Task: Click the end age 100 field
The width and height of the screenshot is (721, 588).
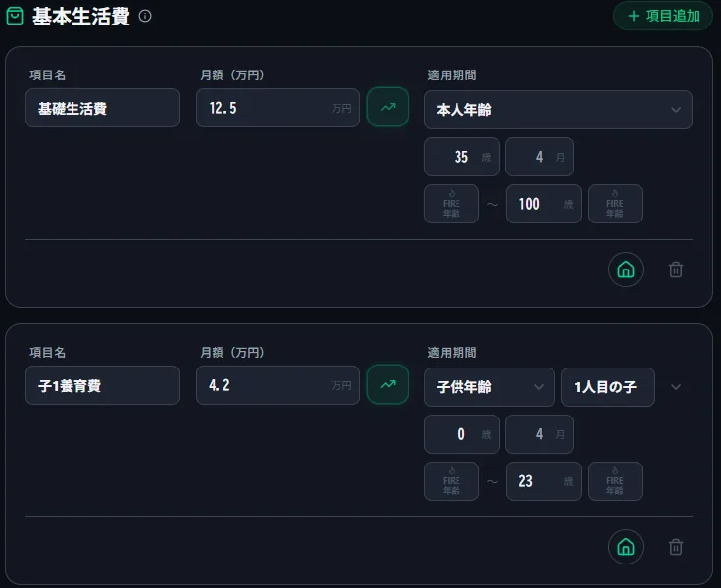Action: pyautogui.click(x=544, y=204)
